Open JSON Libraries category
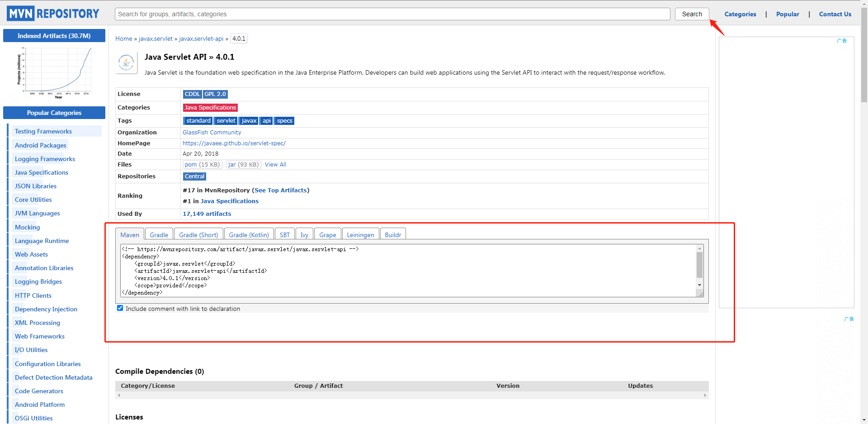The image size is (868, 424). (x=35, y=186)
